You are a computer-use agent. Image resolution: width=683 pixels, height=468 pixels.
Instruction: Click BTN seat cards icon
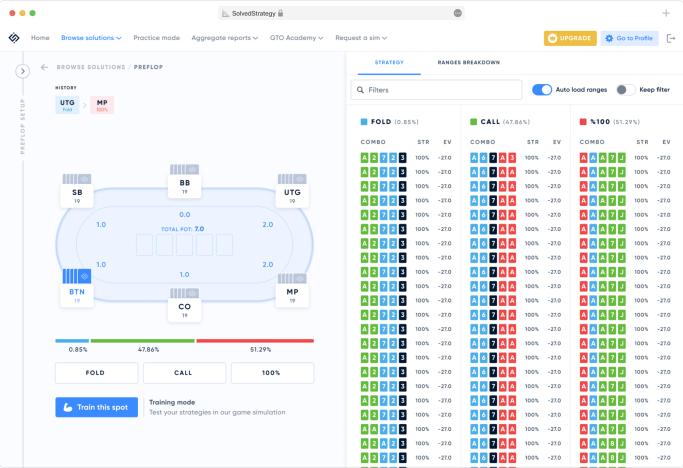(x=77, y=276)
